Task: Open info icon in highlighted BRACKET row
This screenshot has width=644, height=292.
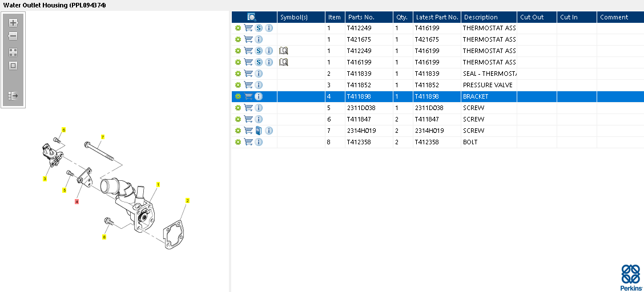Action: (x=259, y=96)
